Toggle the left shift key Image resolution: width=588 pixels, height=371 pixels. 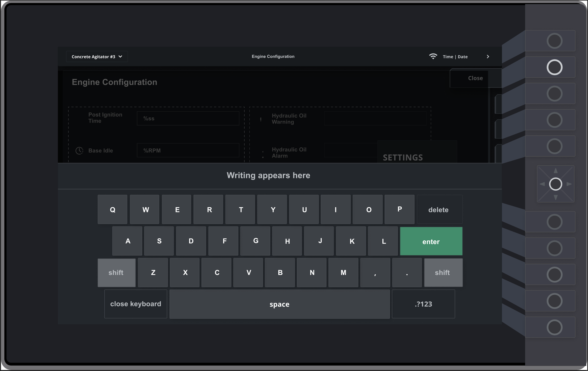coord(116,272)
